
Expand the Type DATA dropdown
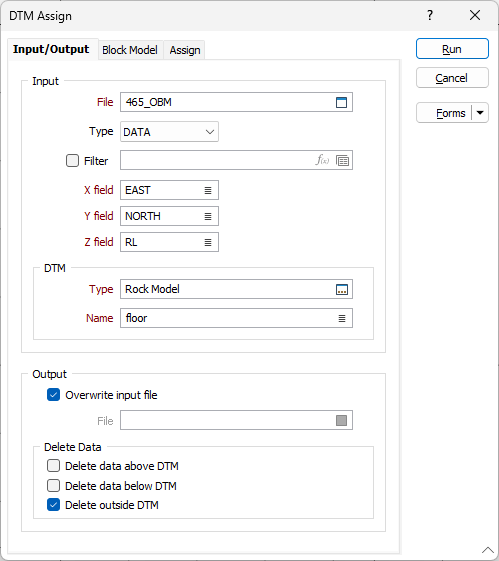169,132
